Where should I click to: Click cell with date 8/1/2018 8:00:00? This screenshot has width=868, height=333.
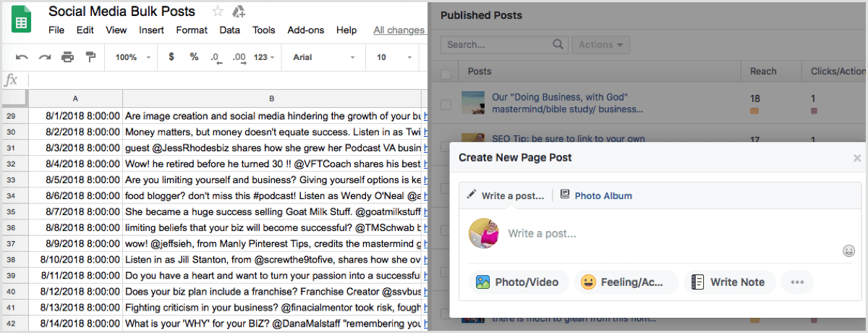[x=75, y=116]
